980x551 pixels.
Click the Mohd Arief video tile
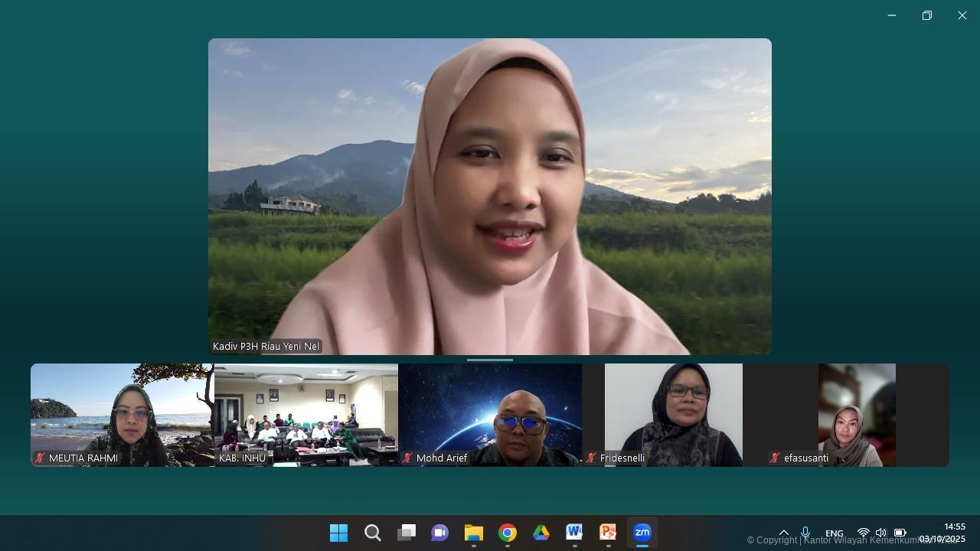tap(490, 415)
